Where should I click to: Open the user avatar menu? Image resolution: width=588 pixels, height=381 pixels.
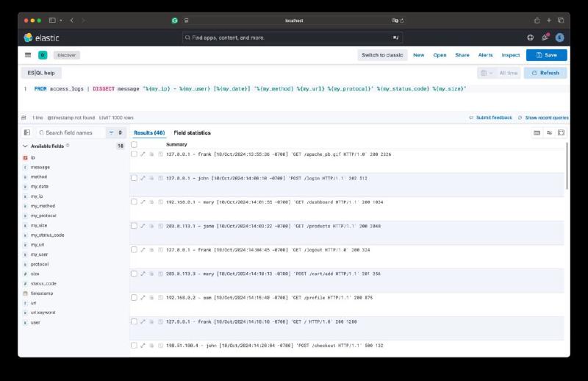click(x=559, y=38)
